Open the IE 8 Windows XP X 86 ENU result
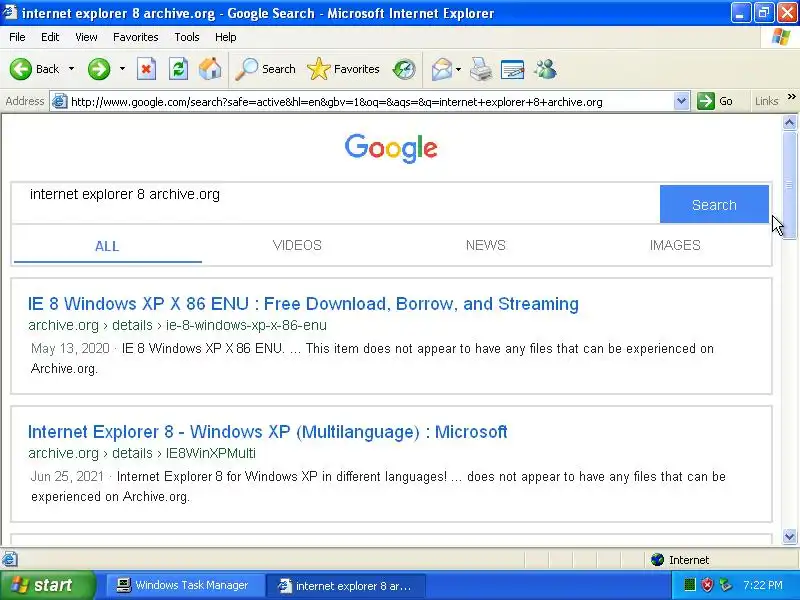This screenshot has width=800, height=600. click(303, 304)
